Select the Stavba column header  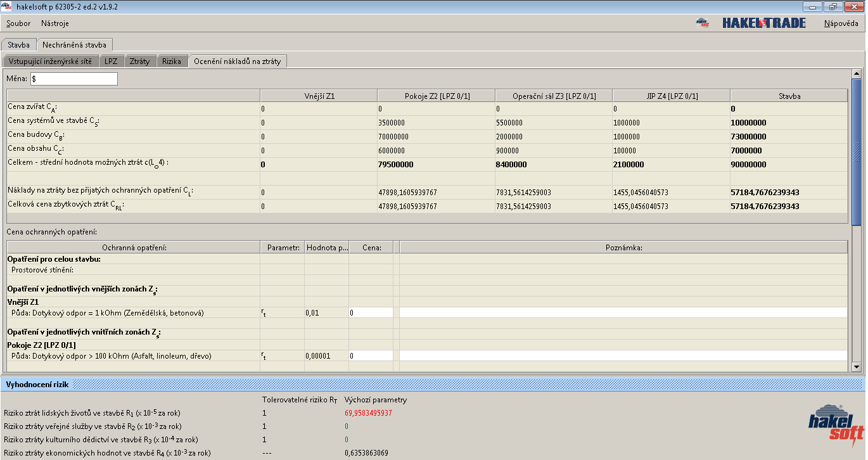pos(789,96)
